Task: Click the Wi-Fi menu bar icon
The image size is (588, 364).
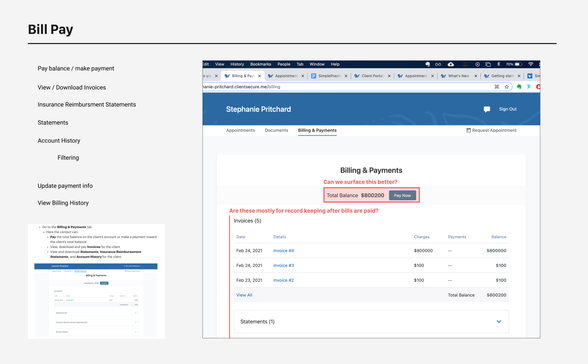Action: 530,64
